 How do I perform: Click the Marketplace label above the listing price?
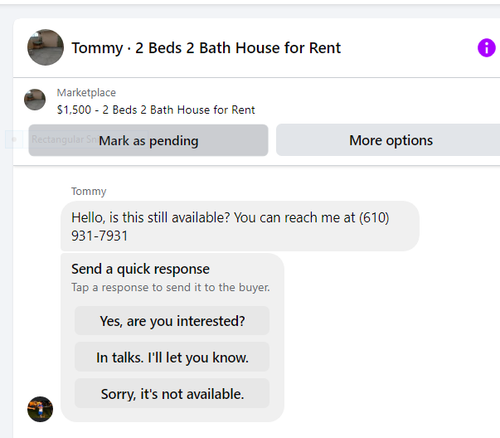[86, 93]
